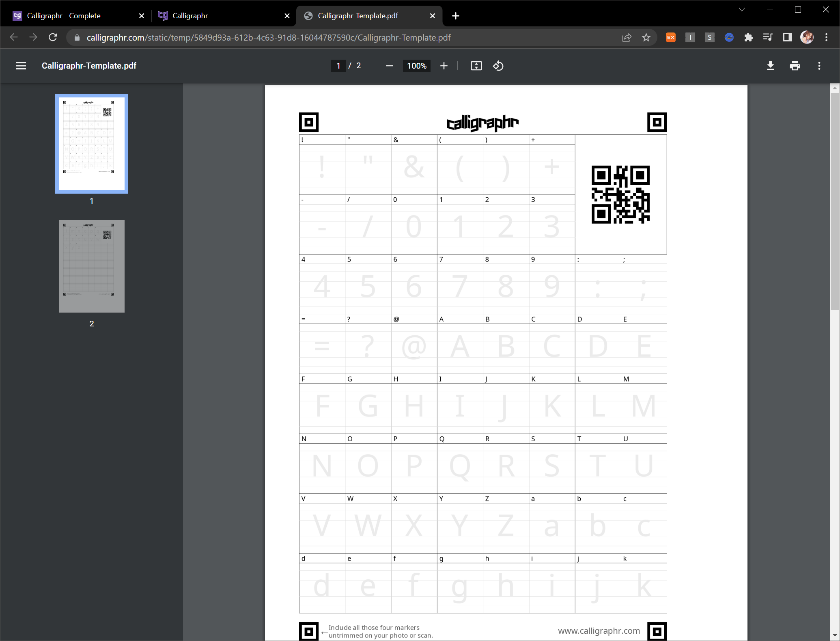Click the zoom percentage field
840x641 pixels.
416,66
